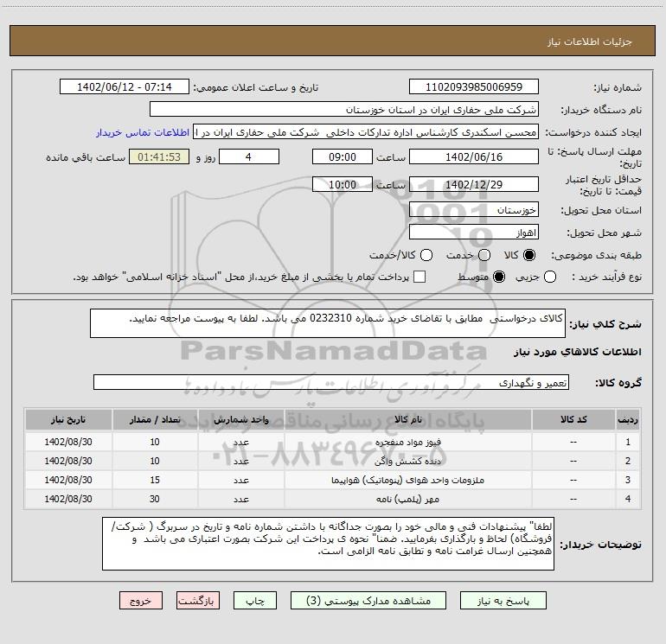The width and height of the screenshot is (666, 644).
Task: Select row item فیوز مواد منفجره
Action: click(407, 442)
